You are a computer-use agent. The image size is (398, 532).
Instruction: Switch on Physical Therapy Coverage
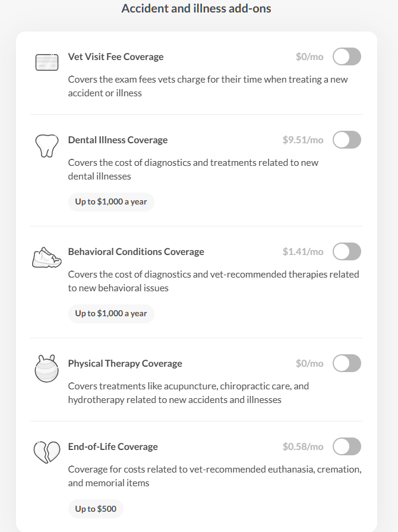pos(347,363)
